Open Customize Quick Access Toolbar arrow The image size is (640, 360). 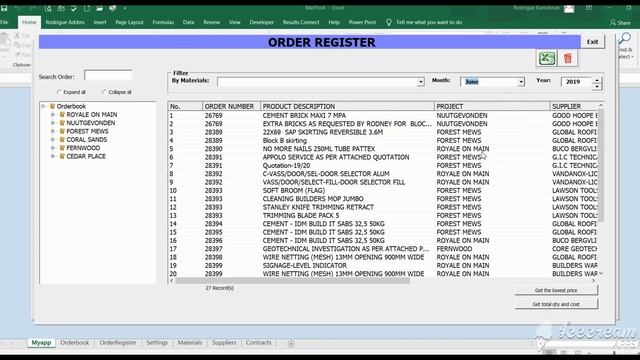124,8
